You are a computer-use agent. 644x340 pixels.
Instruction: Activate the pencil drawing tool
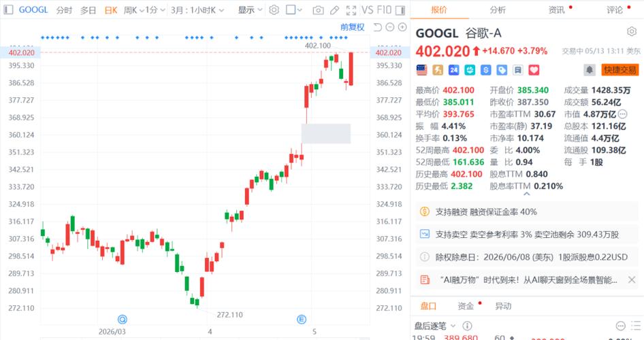coord(335,10)
